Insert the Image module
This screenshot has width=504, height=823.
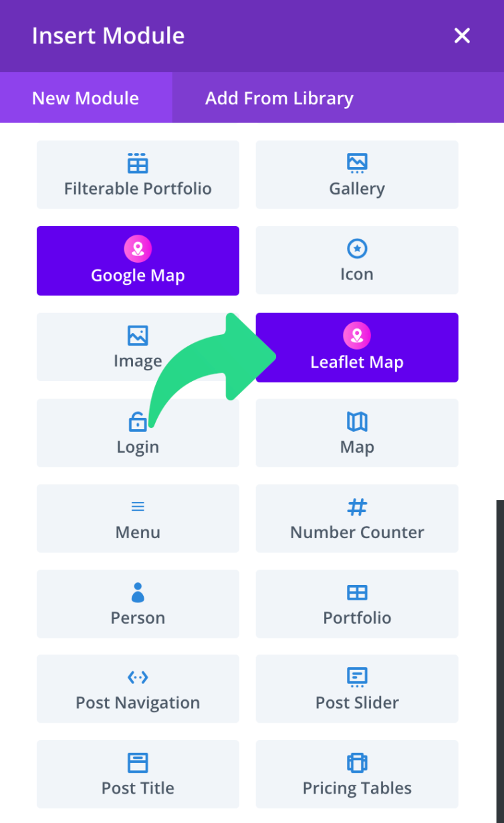pyautogui.click(x=138, y=347)
